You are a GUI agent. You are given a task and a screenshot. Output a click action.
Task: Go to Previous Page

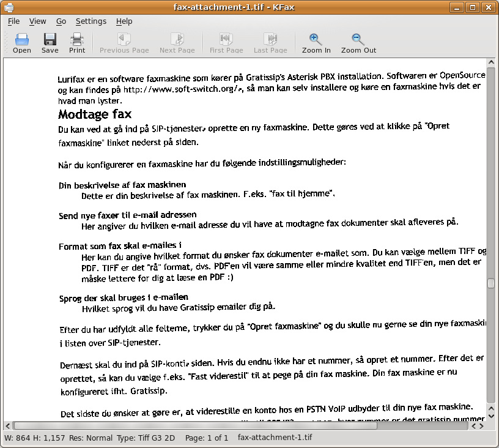pos(124,43)
